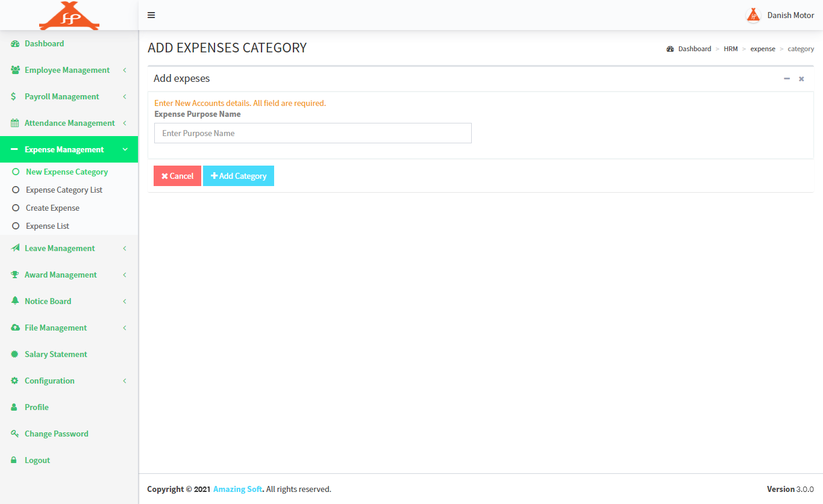Click the Notice Board bell icon
The height and width of the screenshot is (504, 823).
pos(15,301)
